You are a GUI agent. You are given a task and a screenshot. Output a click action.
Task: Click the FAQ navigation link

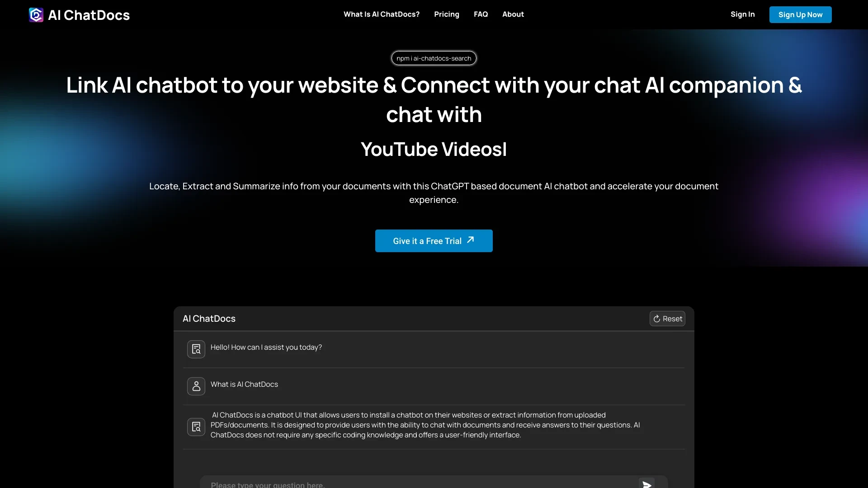click(481, 14)
